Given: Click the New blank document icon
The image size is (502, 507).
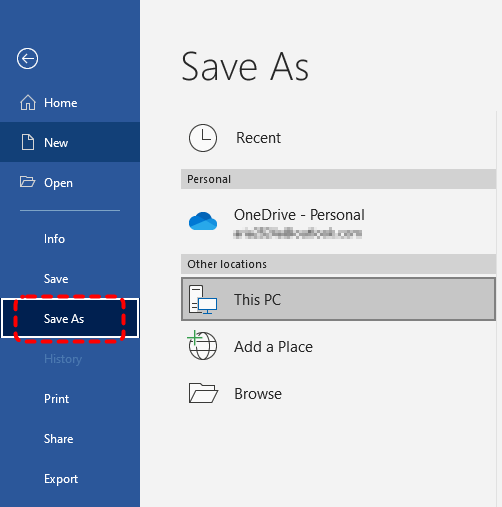Looking at the screenshot, I should coord(28,142).
